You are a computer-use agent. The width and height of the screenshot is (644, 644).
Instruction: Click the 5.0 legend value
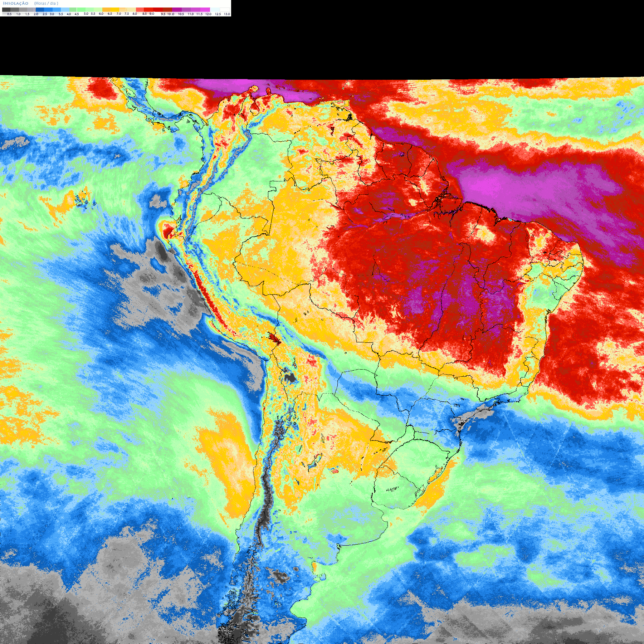coord(86,14)
